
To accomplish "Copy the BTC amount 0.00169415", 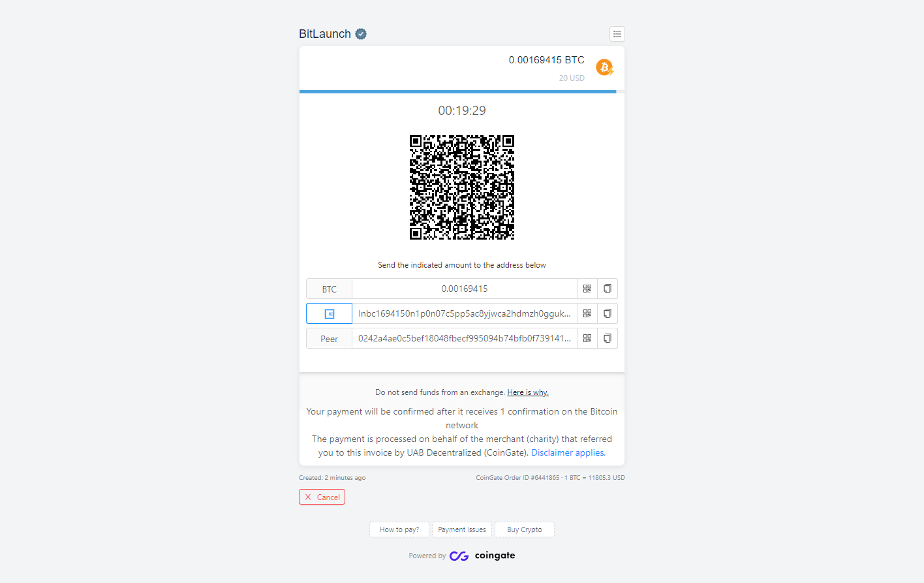I will tap(608, 289).
